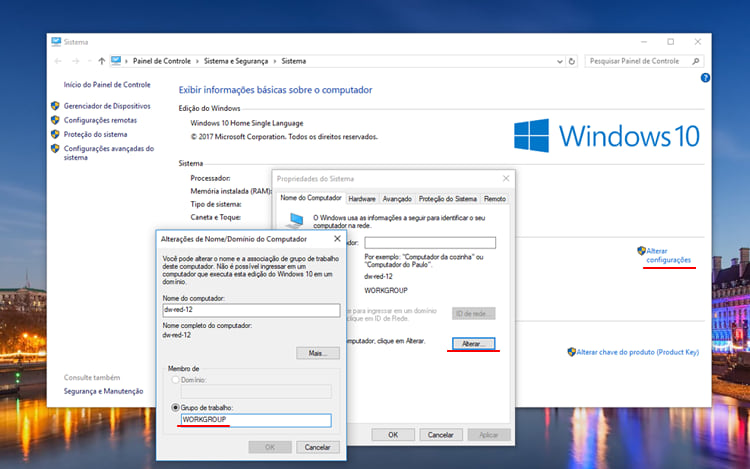Click the computer description input field
This screenshot has width=750, height=469.
[x=430, y=243]
